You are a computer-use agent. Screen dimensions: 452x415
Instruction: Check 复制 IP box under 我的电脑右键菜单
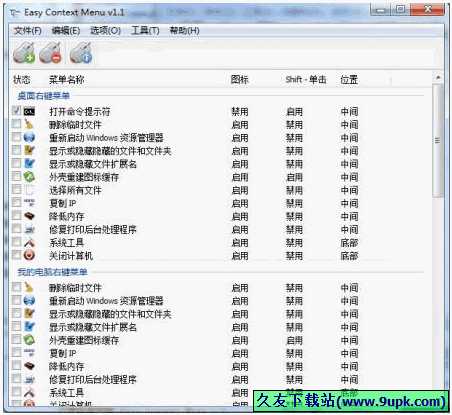coord(16,352)
